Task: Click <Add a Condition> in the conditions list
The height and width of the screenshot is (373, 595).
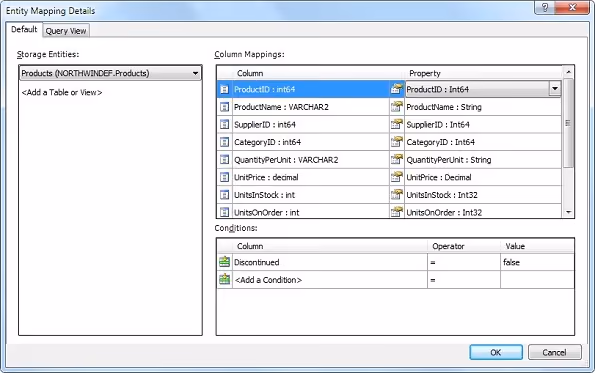Action: 329,280
